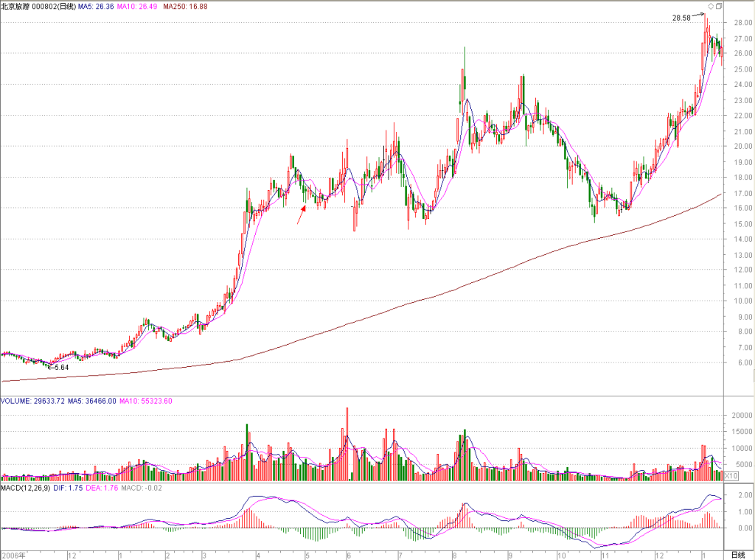Screen dimensions: 755x560
Task: Click the restore-window icon beside the diamond
Action: [x=719, y=6]
